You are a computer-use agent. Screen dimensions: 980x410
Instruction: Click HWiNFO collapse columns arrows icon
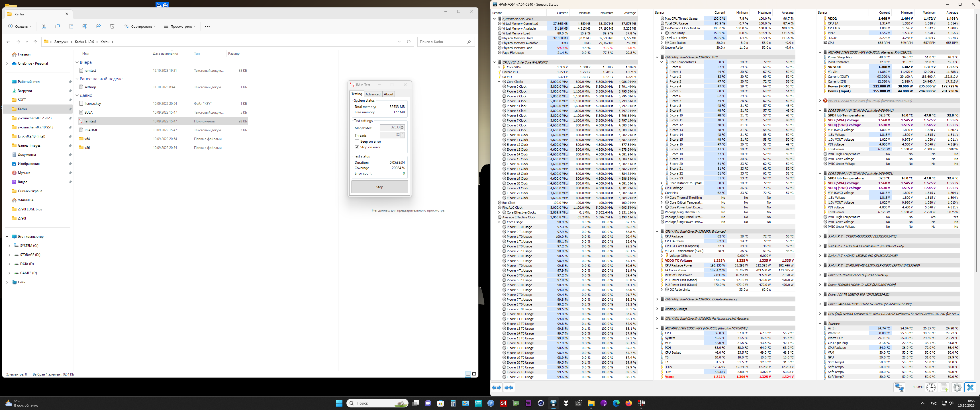pos(509,388)
